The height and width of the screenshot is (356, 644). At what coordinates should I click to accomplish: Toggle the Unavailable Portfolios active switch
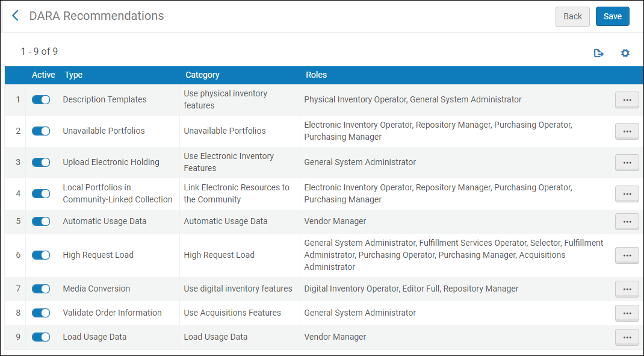pyautogui.click(x=41, y=131)
